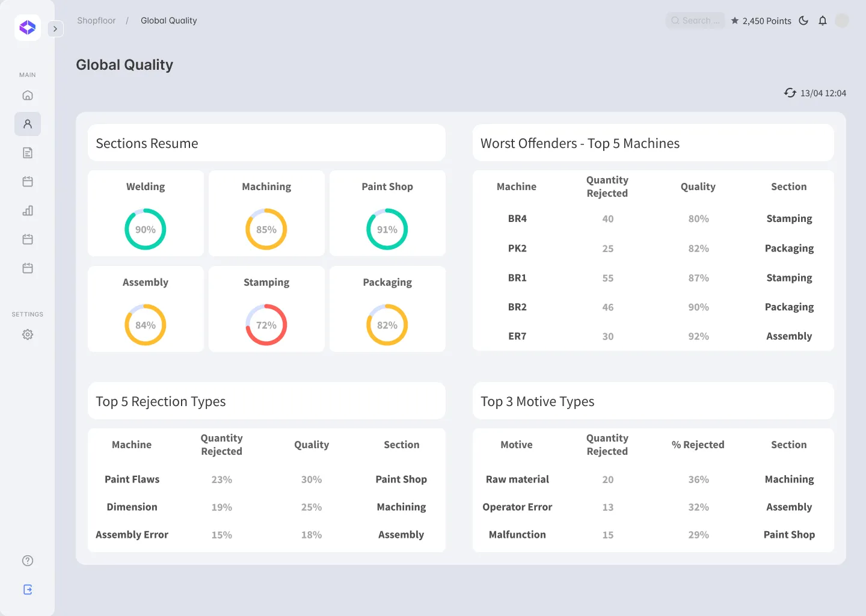Open the settings gear icon

(x=28, y=334)
